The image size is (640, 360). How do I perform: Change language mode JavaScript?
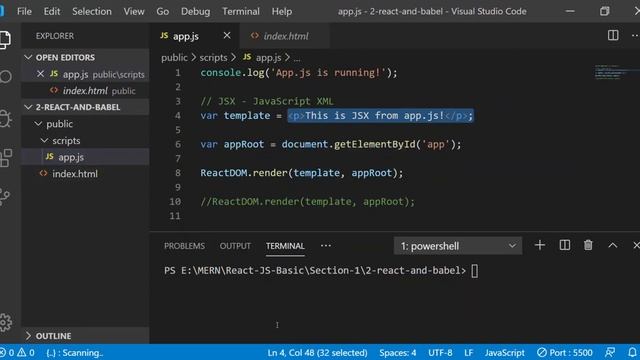pyautogui.click(x=504, y=352)
